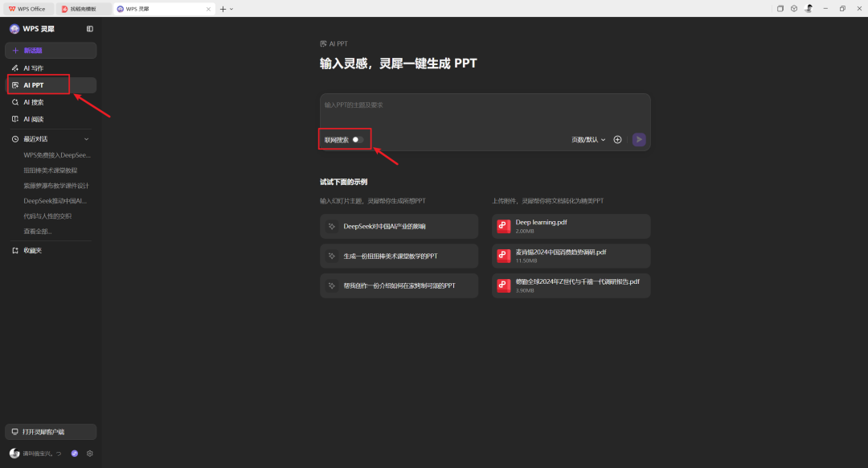Click the PDF icon of 麦肯锡2024 file
The image size is (868, 468).
pos(504,256)
